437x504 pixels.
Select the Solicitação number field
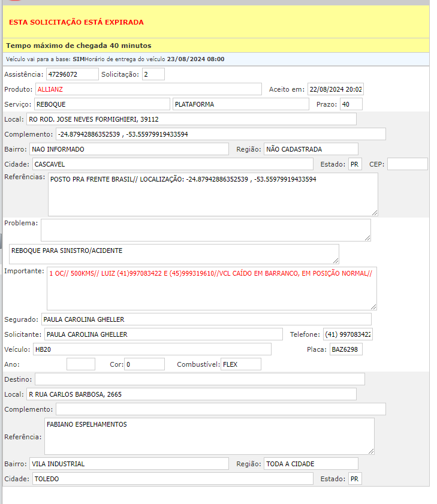click(x=153, y=74)
